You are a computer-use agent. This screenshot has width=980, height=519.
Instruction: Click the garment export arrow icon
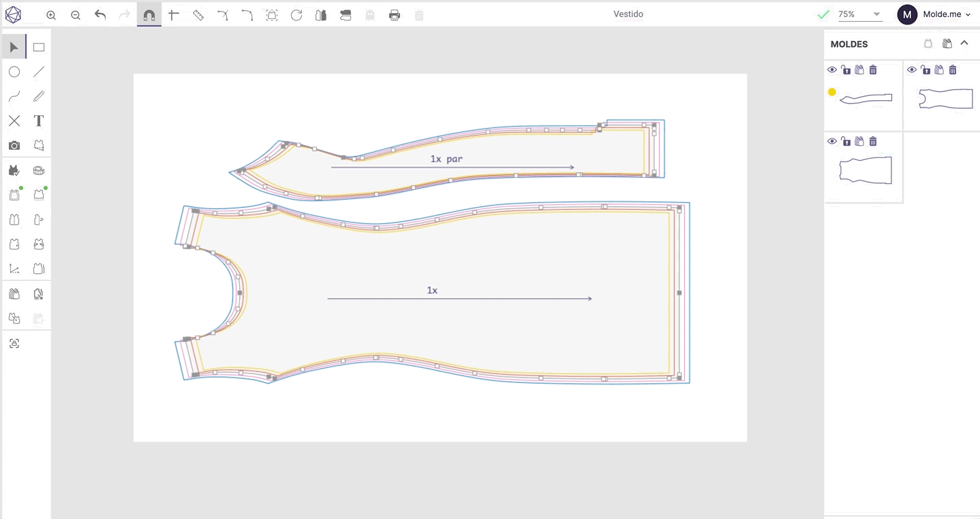39,294
